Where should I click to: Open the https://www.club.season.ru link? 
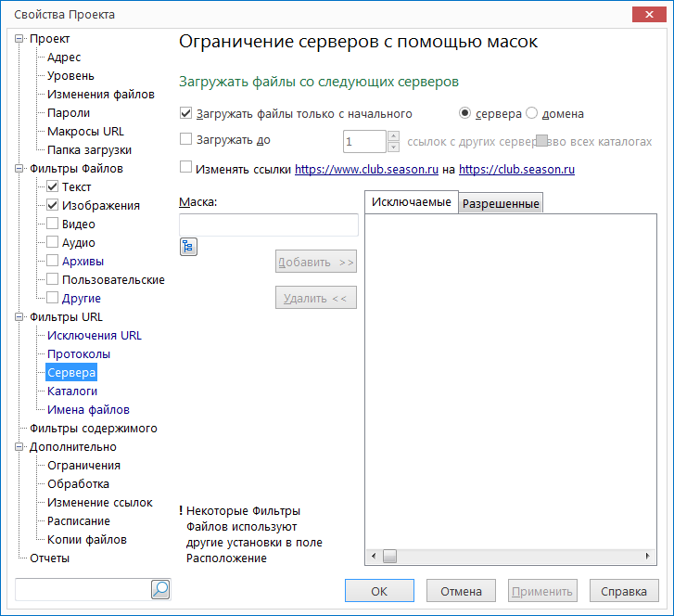tap(366, 170)
